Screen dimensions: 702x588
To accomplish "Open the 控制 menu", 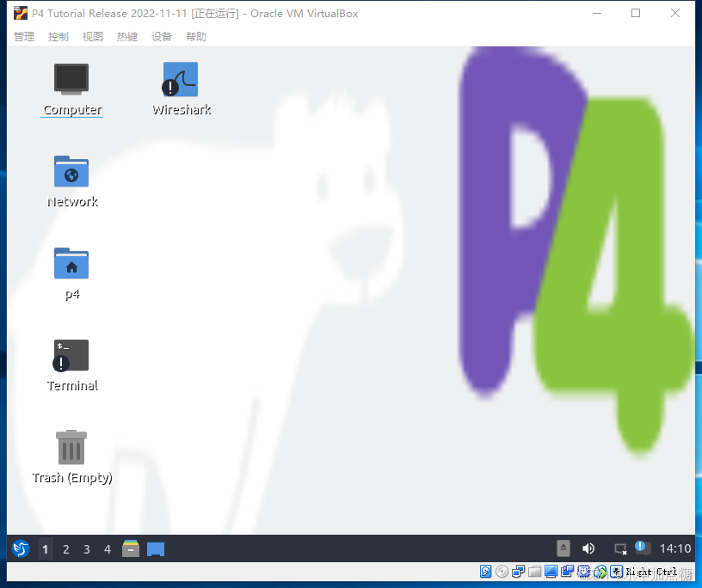I will [x=58, y=37].
